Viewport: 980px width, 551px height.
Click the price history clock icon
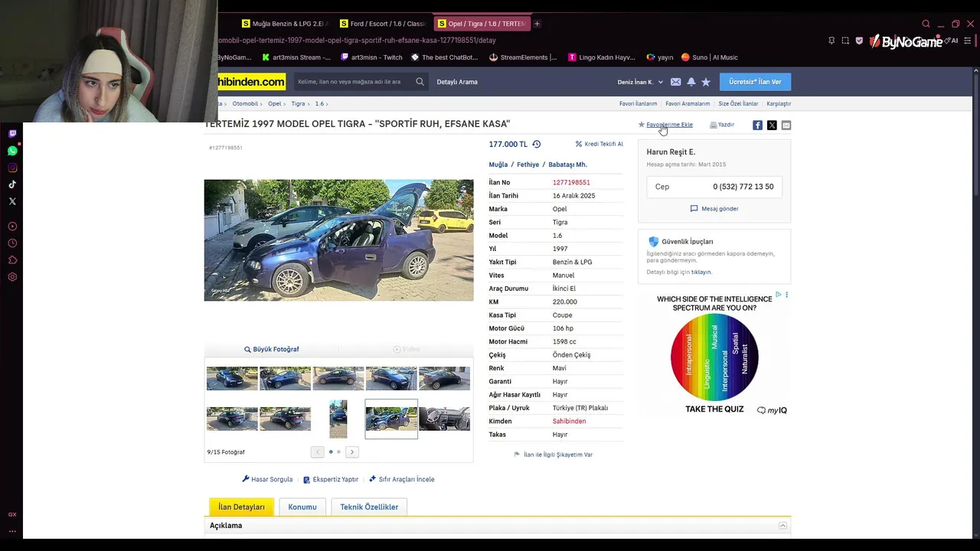[x=537, y=144]
